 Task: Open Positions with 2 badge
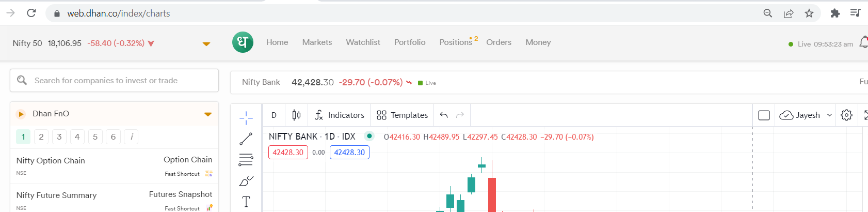tap(458, 42)
